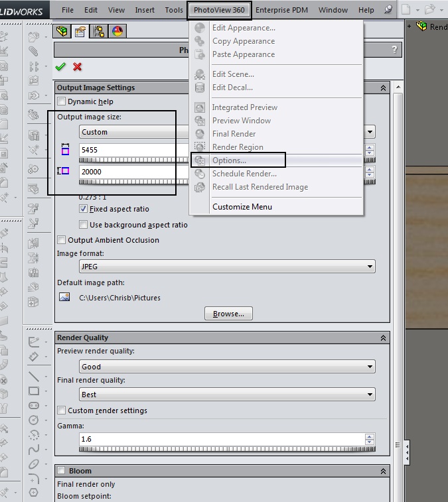Click the Browse... button
This screenshot has width=448, height=502.
[228, 314]
